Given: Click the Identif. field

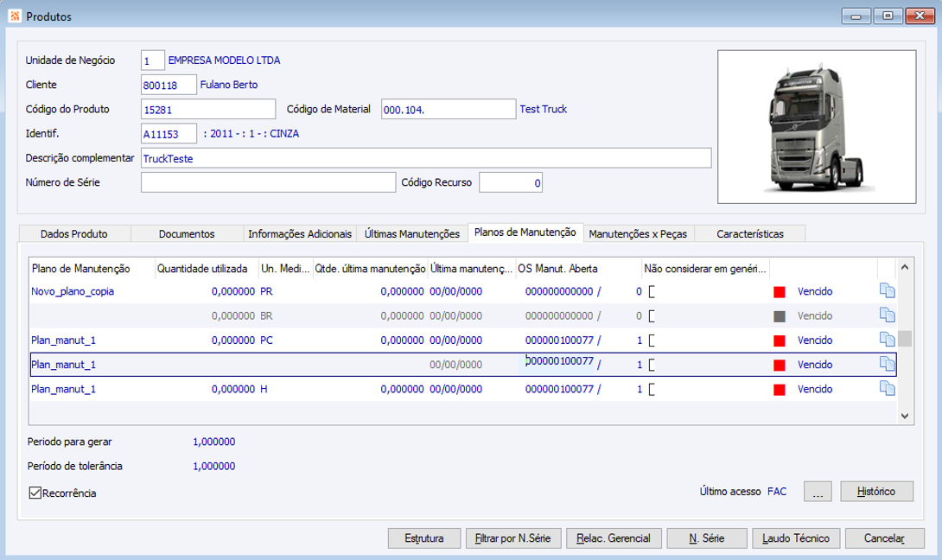Looking at the screenshot, I should pyautogui.click(x=169, y=133).
